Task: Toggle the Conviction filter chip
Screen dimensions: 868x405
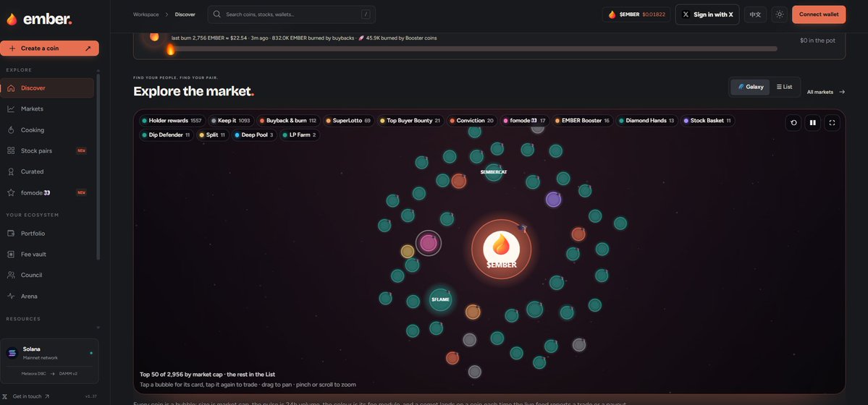Action: click(471, 121)
